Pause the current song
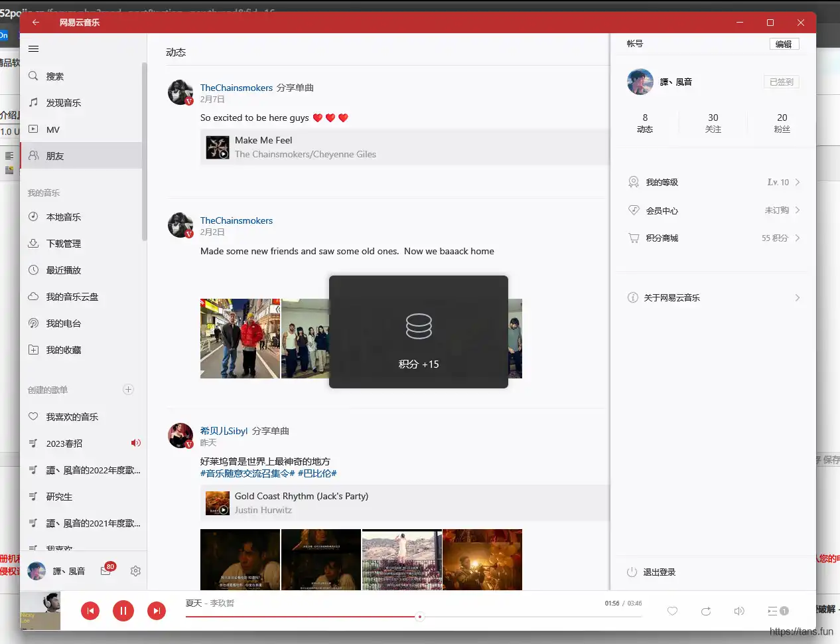The width and height of the screenshot is (840, 644). (123, 611)
